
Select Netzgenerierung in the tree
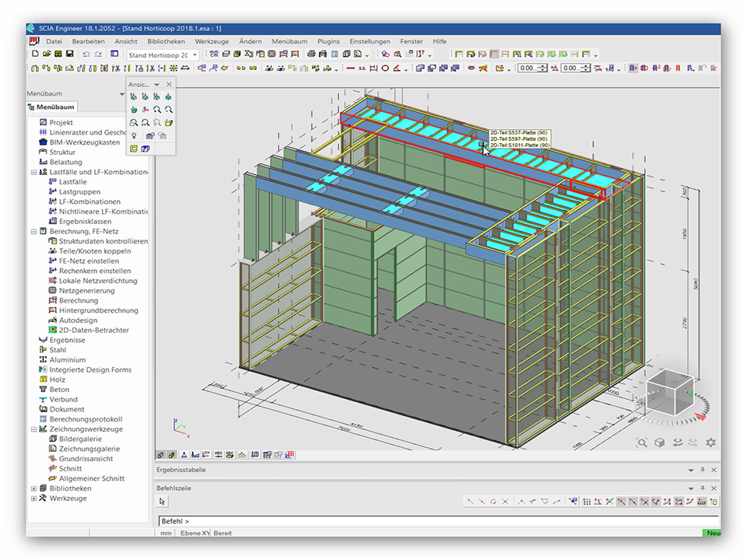[x=86, y=291]
